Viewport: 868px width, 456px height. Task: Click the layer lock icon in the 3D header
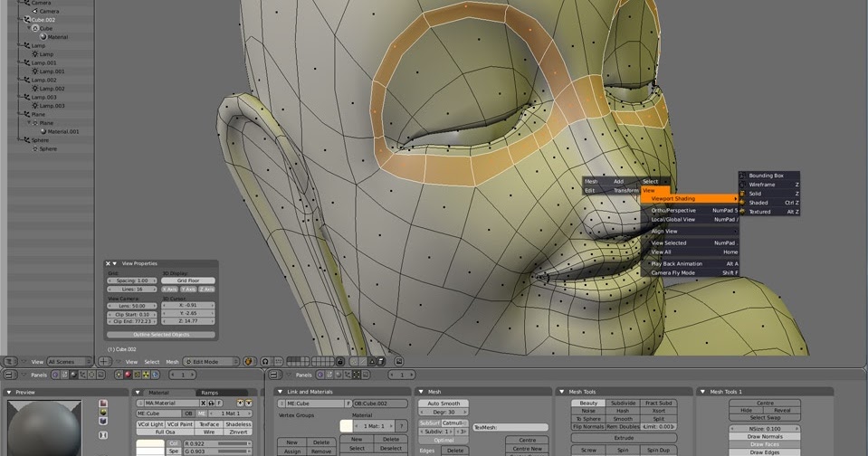pyautogui.click(x=340, y=361)
